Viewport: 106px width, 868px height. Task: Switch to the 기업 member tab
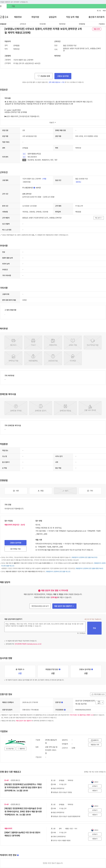point(13,6)
